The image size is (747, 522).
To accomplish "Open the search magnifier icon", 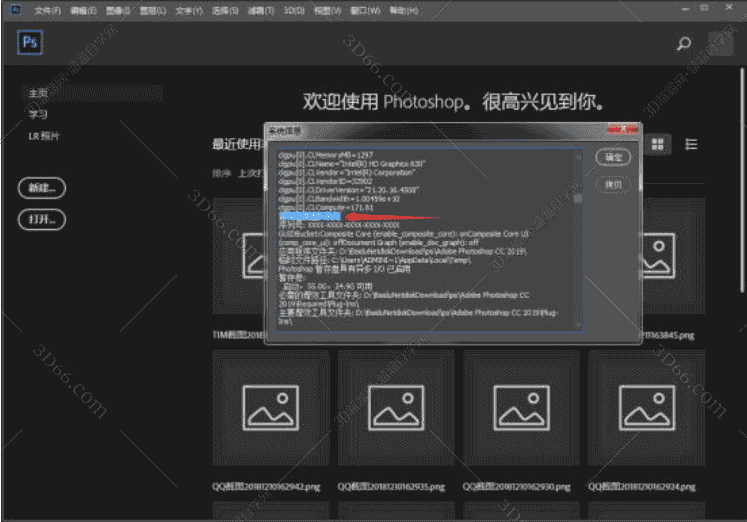I will (x=684, y=44).
